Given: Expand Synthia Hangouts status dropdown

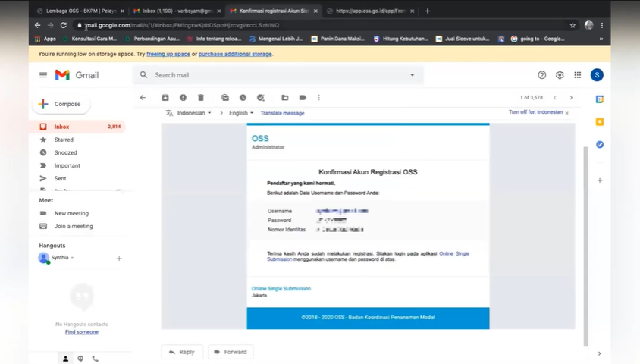Looking at the screenshot, I should point(72,258).
